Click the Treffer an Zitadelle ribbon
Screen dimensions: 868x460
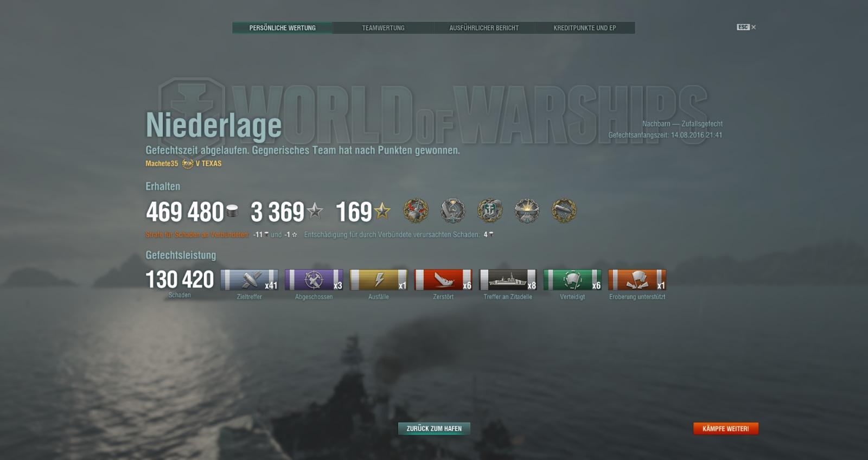pyautogui.click(x=508, y=280)
